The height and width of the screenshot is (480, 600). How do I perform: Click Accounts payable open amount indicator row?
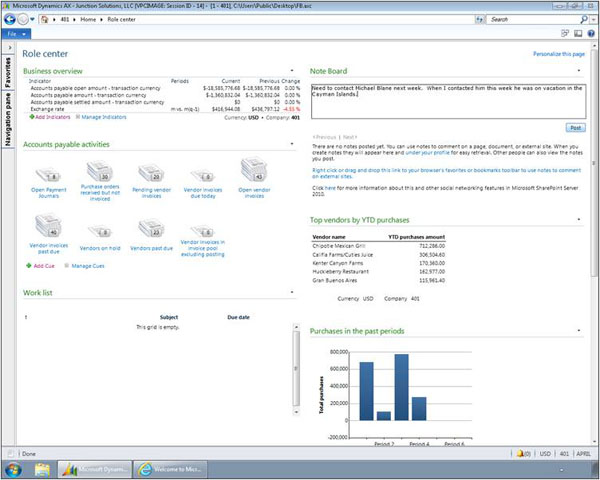(x=165, y=88)
